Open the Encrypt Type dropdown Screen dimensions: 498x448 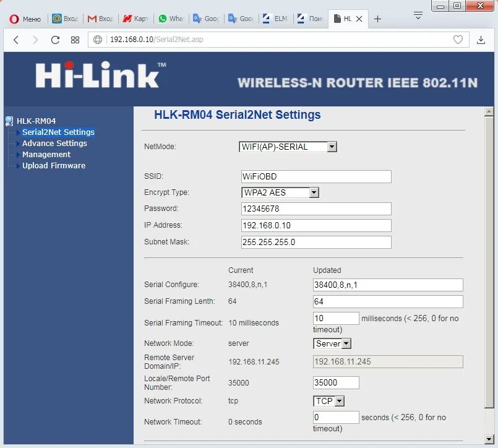(x=314, y=192)
